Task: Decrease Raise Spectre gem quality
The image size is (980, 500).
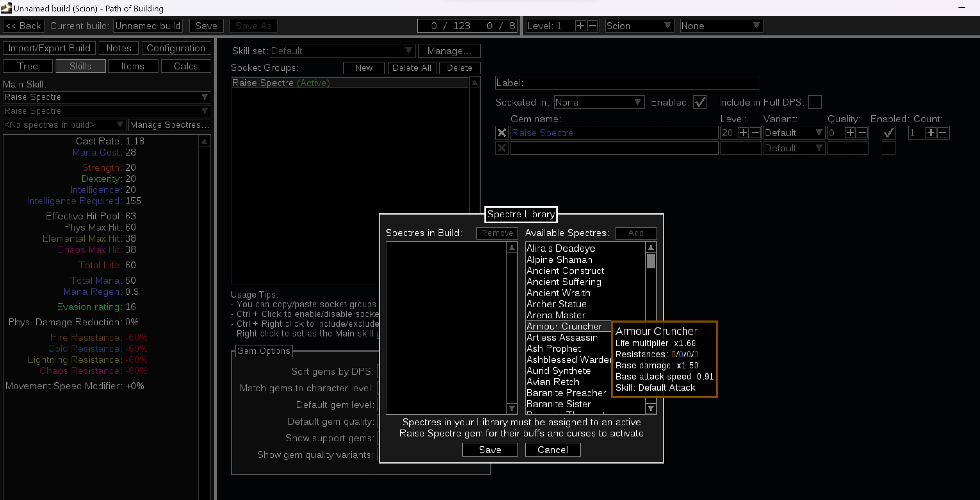Action: click(x=863, y=133)
